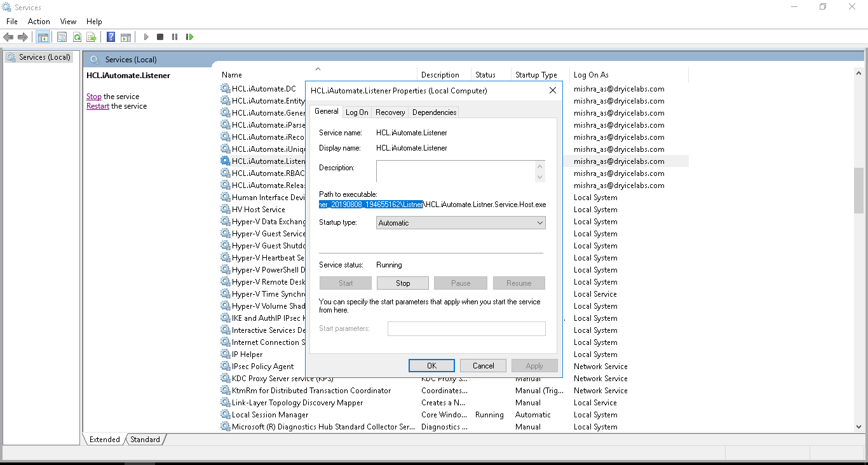868x465 pixels.
Task: Click the Forward arrow toolbar icon
Action: coord(23,37)
